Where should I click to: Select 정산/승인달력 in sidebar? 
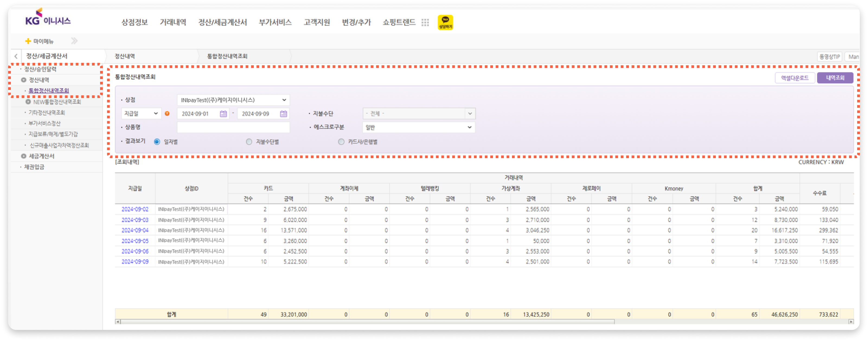pyautogui.click(x=40, y=69)
